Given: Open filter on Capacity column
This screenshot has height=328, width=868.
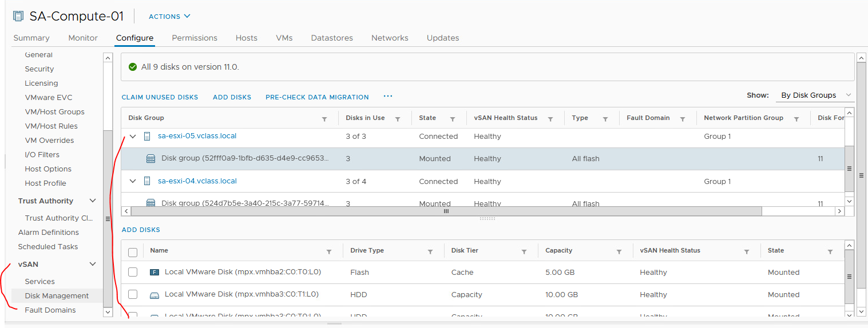Looking at the screenshot, I should (619, 251).
